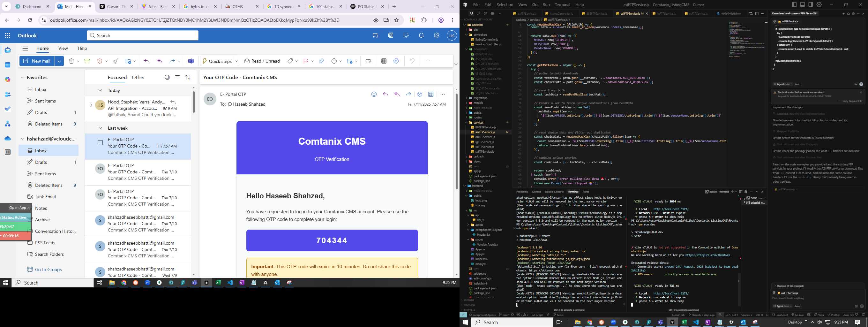Collapse the hshahzad account folder tree
The height and width of the screenshot is (327, 868).
point(22,139)
